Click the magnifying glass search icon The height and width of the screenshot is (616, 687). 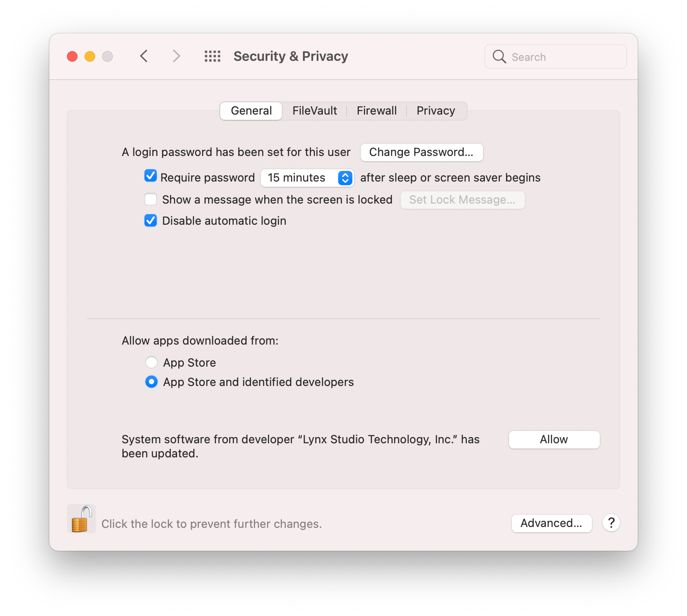tap(499, 56)
